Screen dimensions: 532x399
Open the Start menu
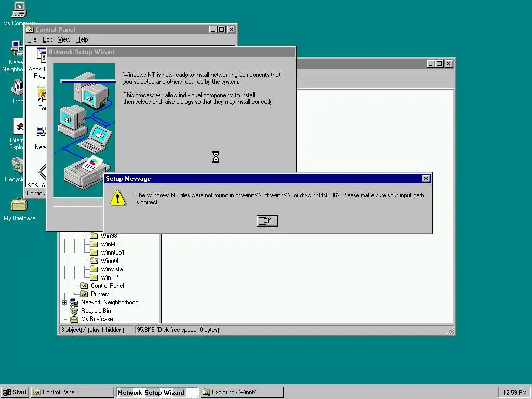(x=15, y=392)
